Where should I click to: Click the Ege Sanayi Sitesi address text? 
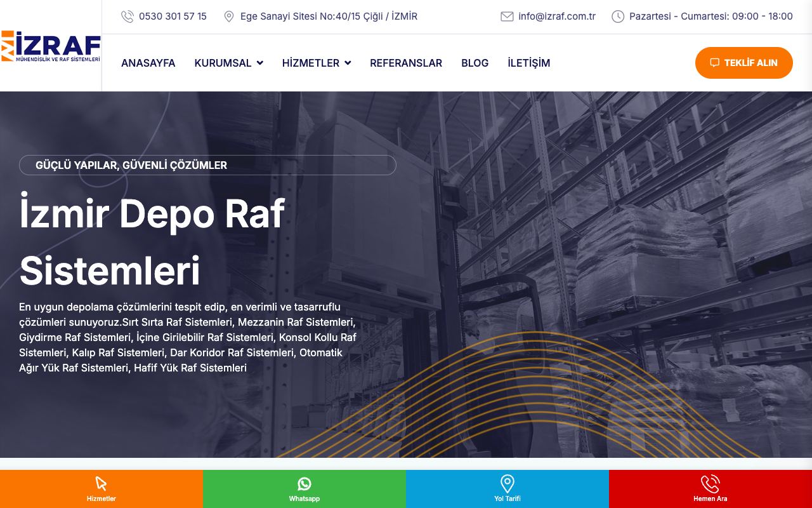[x=329, y=17]
